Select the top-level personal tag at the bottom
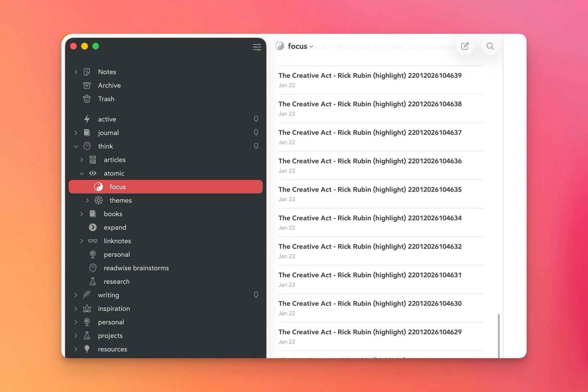Viewport: 588px width, 392px height. [x=166, y=322]
